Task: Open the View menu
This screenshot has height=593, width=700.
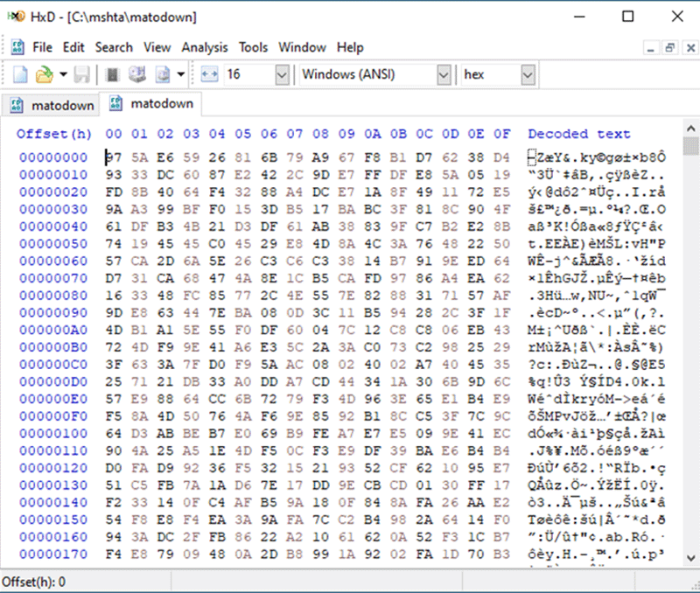Action: click(x=157, y=47)
